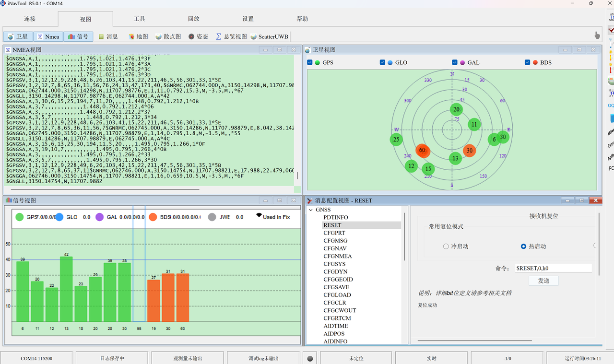
Task: Collapse the GNSS tree node
Action: [310, 210]
